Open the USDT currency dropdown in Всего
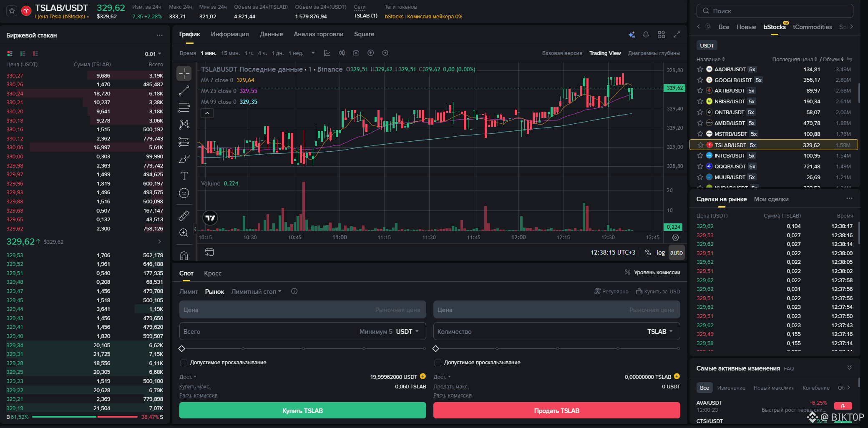The height and width of the screenshot is (428, 868). point(407,332)
